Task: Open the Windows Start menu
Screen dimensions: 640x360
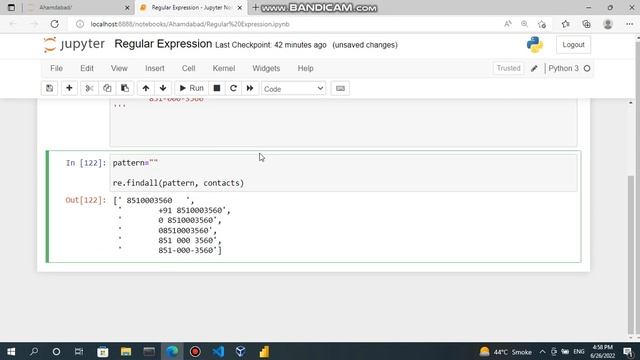Action: click(11, 351)
